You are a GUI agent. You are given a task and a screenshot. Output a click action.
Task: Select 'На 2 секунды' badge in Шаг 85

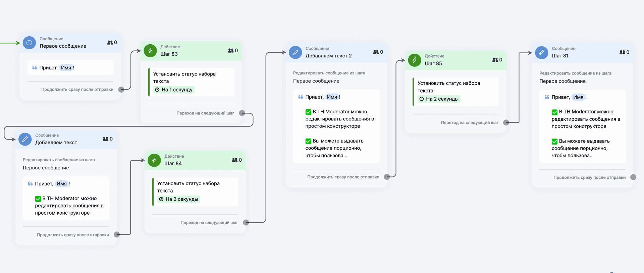[439, 99]
